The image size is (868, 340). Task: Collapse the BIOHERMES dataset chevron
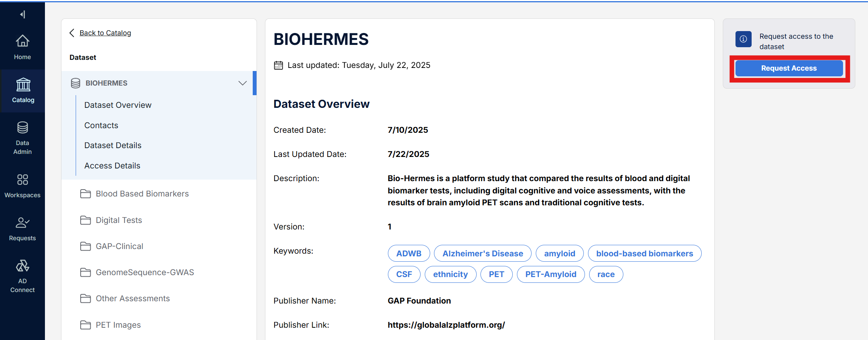coord(242,83)
